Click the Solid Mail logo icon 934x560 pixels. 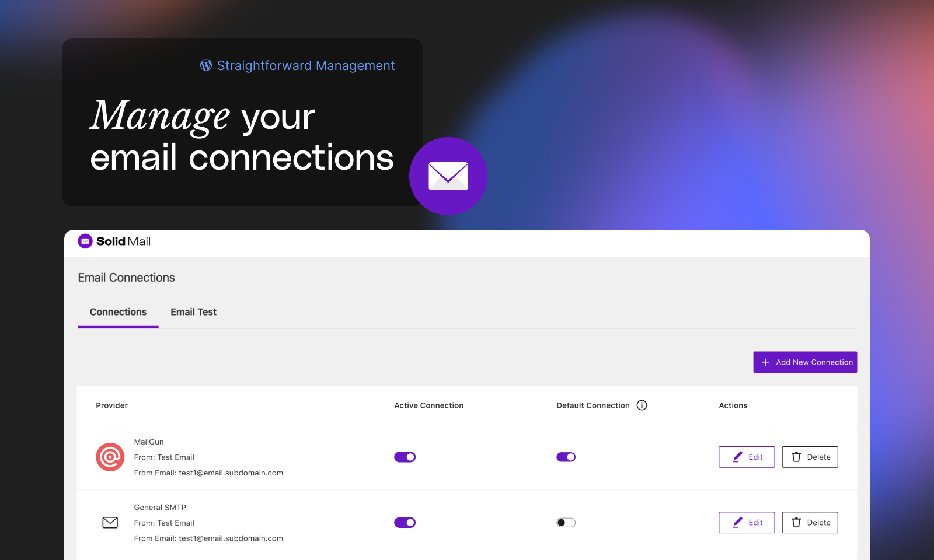pos(85,242)
